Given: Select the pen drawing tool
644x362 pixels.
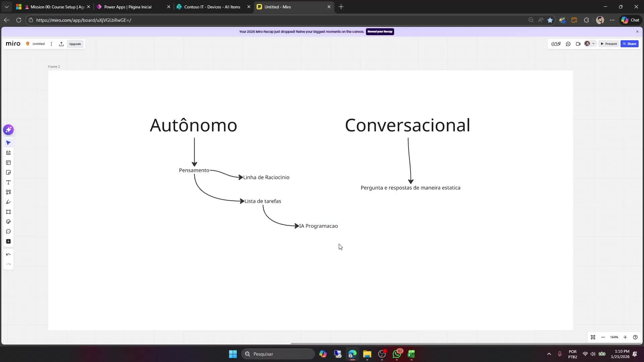Looking at the screenshot, I should [8, 202].
